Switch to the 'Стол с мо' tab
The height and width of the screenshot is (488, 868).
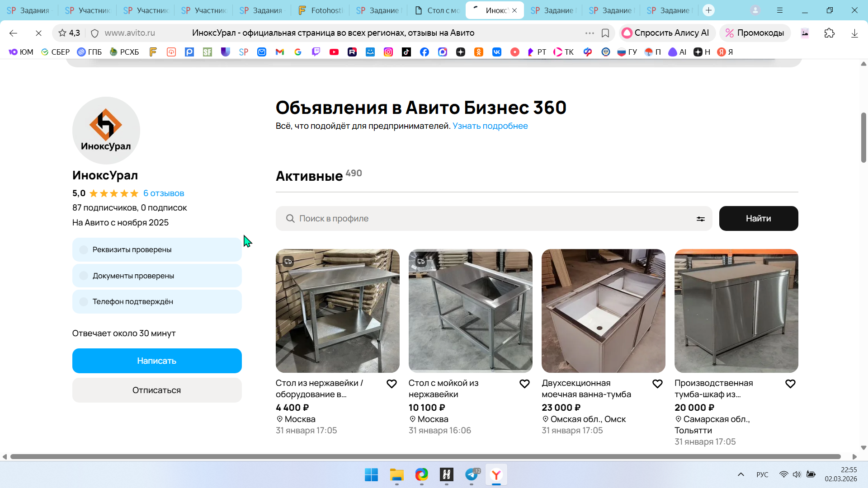click(x=437, y=10)
